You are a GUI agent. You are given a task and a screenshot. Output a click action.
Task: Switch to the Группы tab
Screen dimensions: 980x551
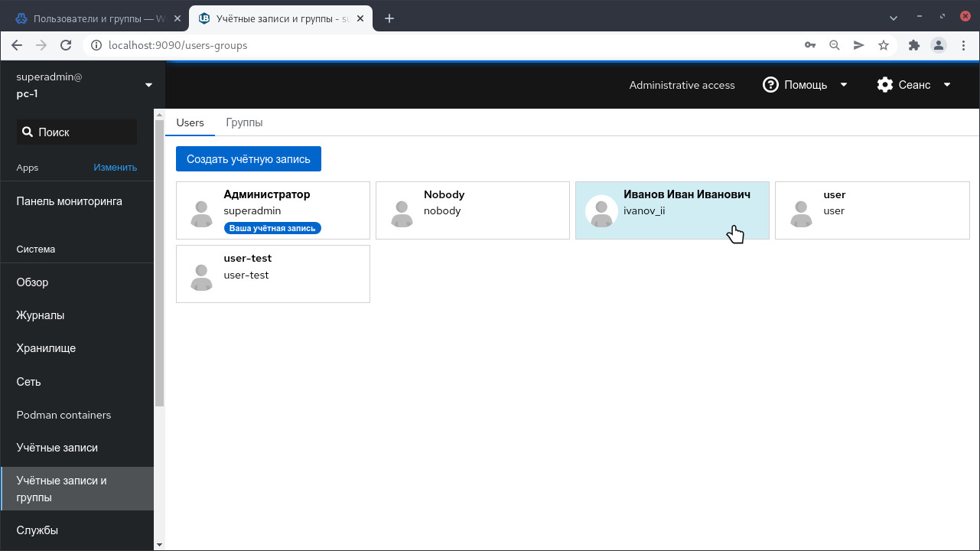(244, 122)
